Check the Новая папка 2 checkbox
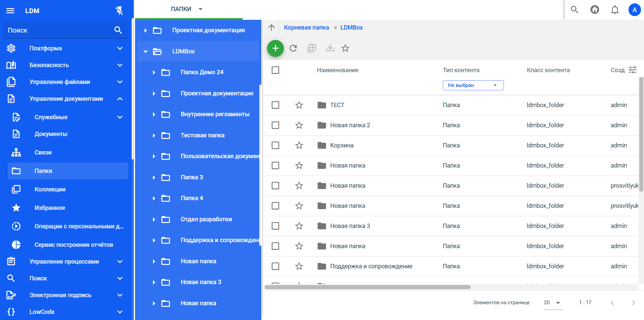644x320 pixels. coord(275,125)
